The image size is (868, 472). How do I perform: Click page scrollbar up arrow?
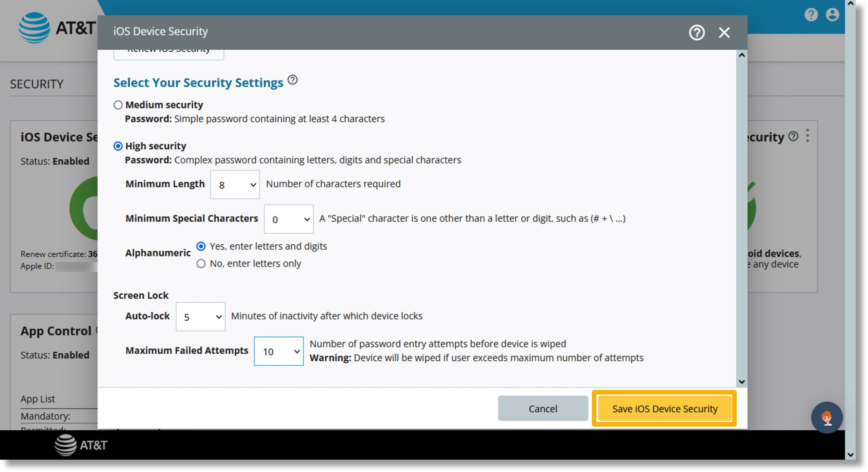click(850, 4)
